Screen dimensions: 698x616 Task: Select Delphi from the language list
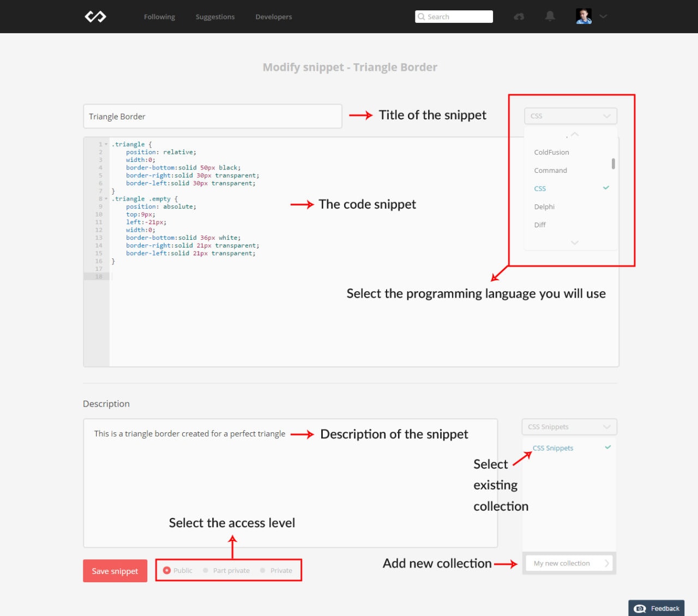pos(544,207)
